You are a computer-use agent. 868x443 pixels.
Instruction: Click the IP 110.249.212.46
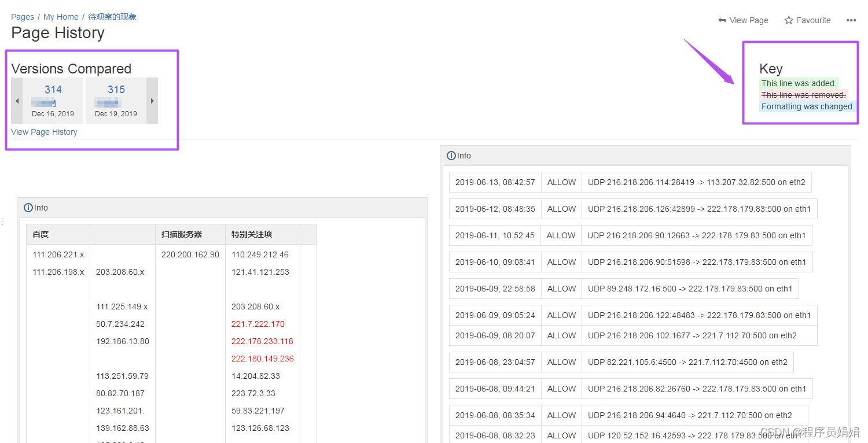pyautogui.click(x=260, y=254)
